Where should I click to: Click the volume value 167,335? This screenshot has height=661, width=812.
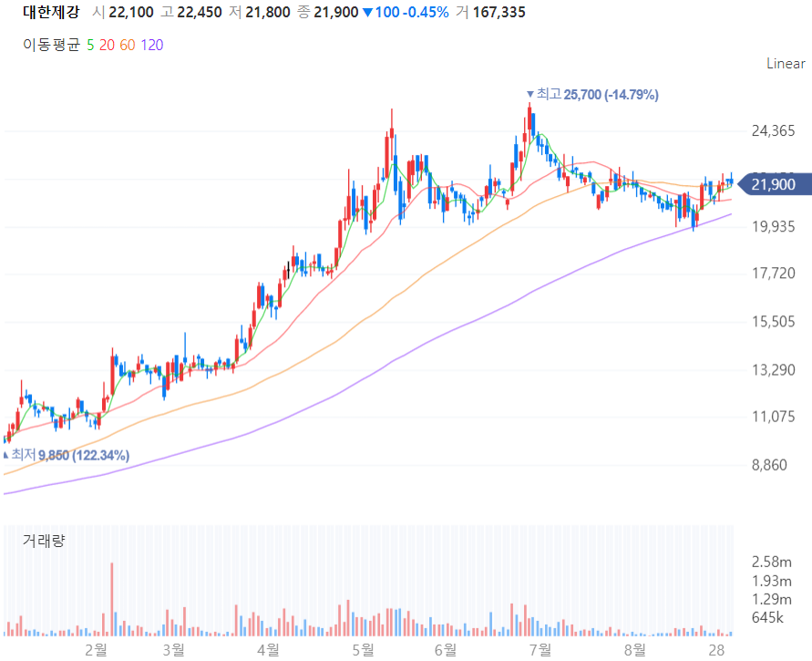click(x=499, y=12)
